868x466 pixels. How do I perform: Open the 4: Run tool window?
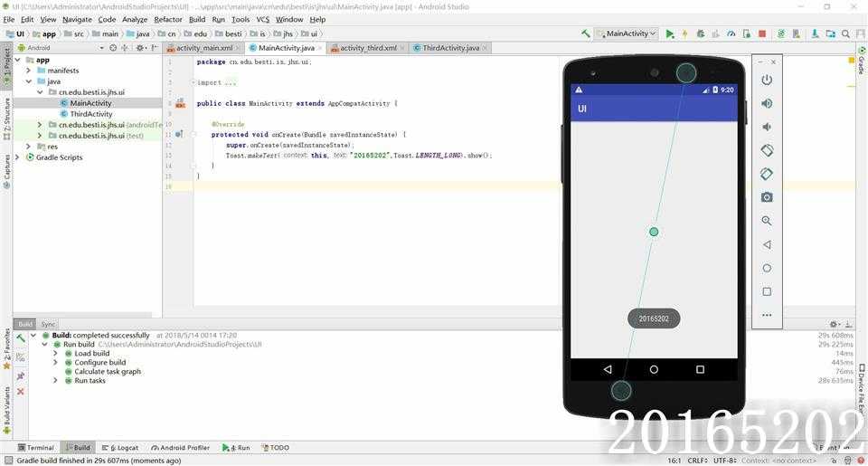click(236, 448)
